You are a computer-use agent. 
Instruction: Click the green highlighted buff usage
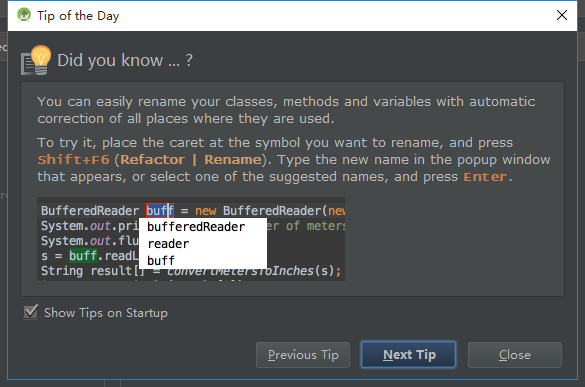tap(83, 256)
